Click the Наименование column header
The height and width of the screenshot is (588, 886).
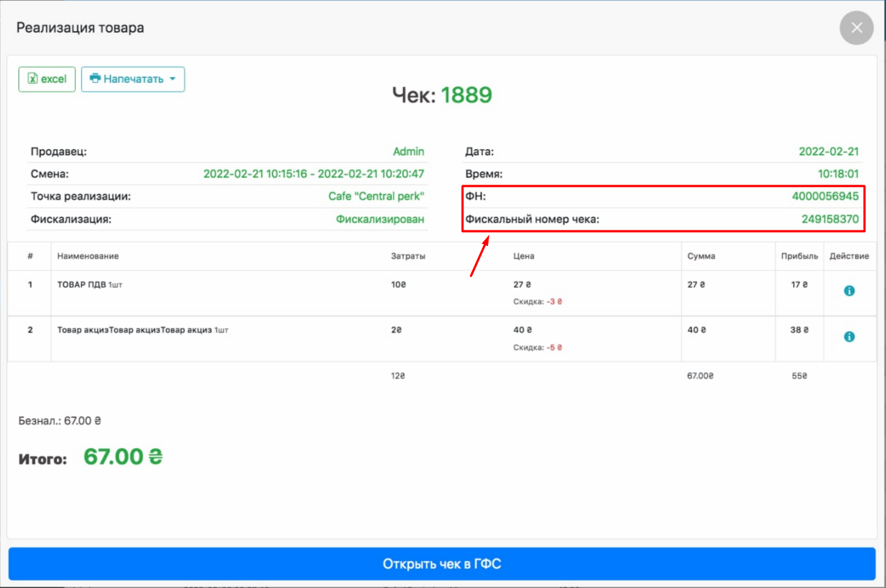[88, 256]
